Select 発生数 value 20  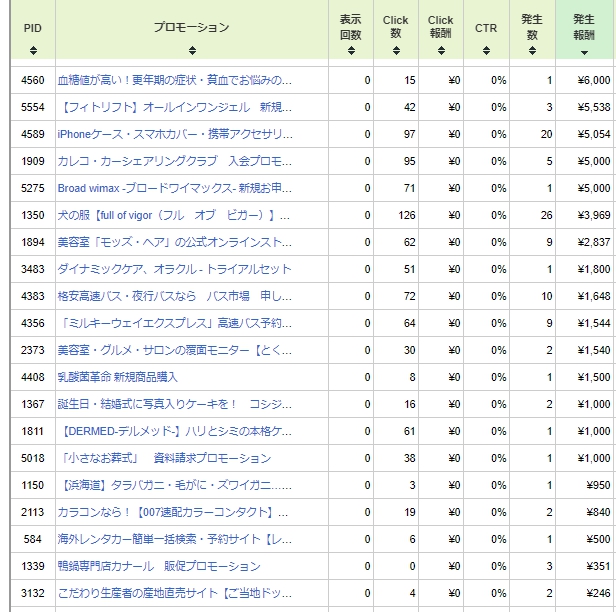pos(546,134)
